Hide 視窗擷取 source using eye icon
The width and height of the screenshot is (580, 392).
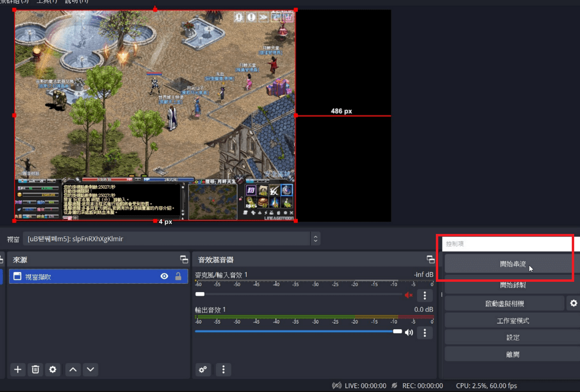[164, 276]
